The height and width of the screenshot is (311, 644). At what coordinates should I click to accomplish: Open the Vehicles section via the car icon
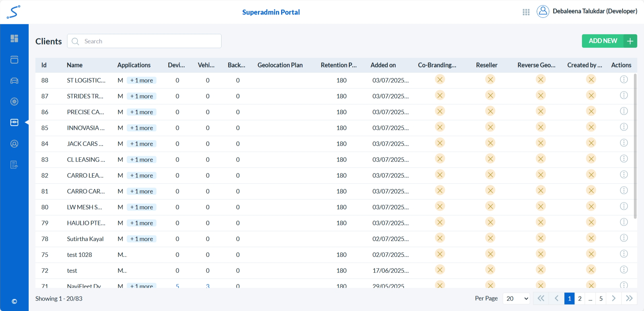pos(14,80)
